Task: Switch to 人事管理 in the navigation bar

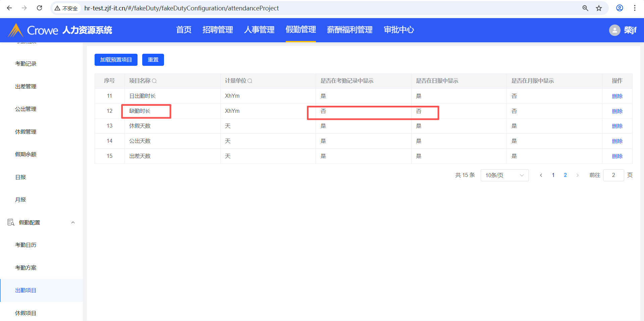Action: 259,30
